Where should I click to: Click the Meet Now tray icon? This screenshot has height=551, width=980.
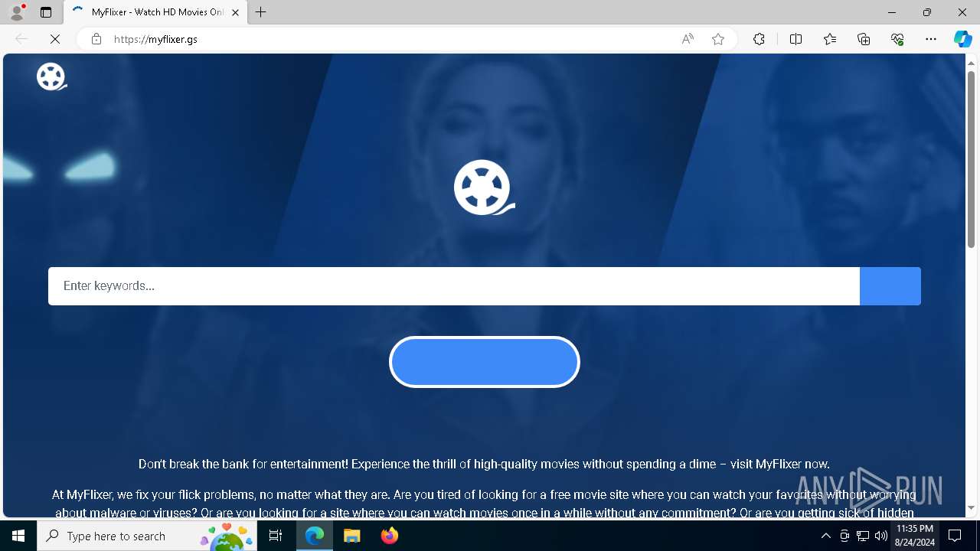pos(844,536)
